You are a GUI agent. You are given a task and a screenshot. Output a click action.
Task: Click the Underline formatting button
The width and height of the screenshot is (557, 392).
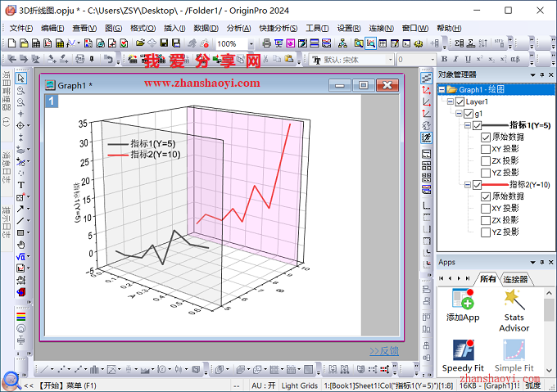pyautogui.click(x=468, y=59)
